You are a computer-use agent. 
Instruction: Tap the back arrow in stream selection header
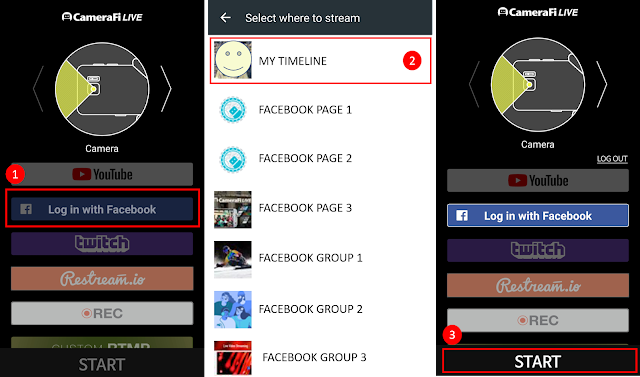point(225,18)
